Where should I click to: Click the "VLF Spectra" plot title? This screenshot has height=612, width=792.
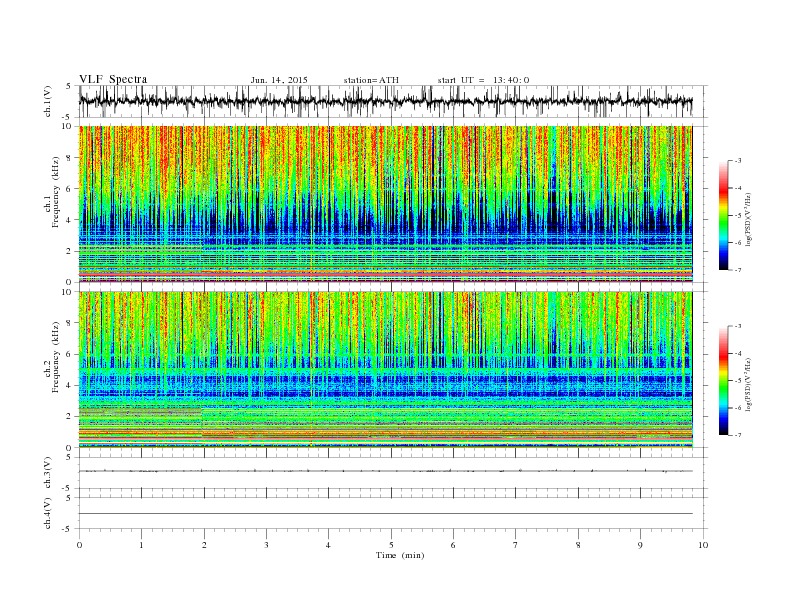click(x=113, y=79)
